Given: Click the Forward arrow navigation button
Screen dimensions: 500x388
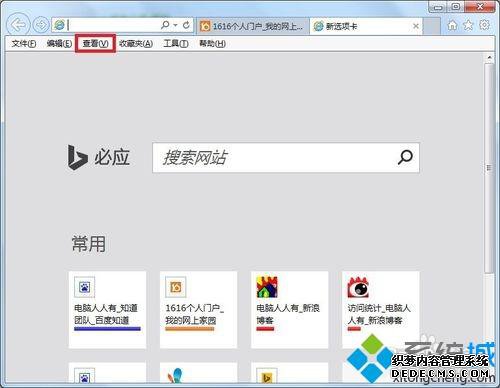Looking at the screenshot, I should point(41,25).
